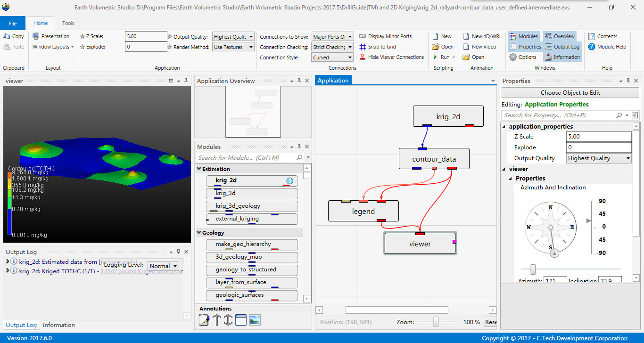Open an animation file in Animation group
This screenshot has width=644, height=343.
(473, 57)
